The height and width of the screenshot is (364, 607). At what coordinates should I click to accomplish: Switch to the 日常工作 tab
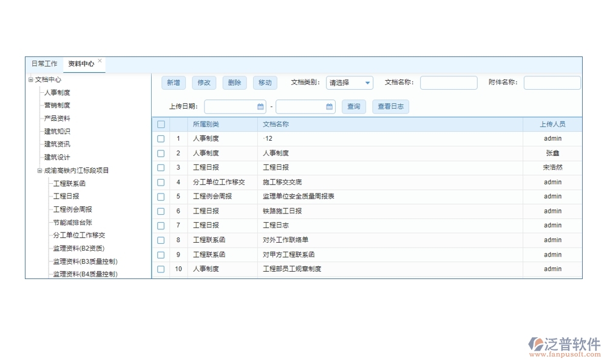(44, 63)
